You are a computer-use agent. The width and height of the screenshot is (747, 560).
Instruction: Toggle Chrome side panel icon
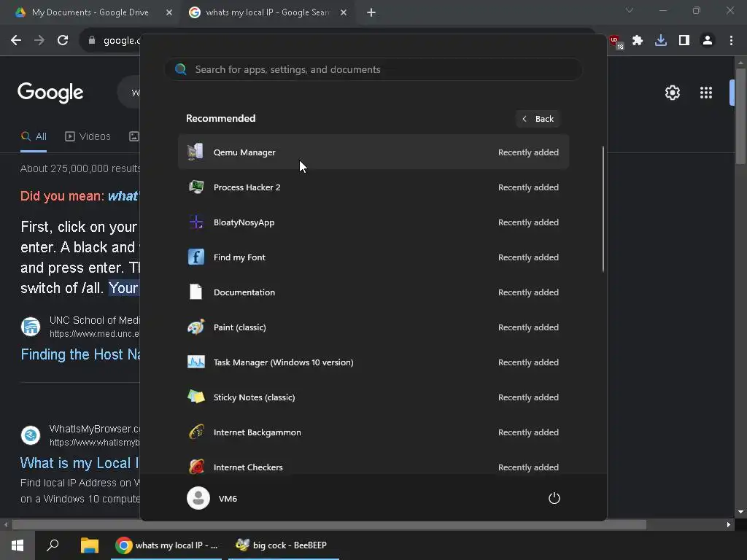click(684, 41)
